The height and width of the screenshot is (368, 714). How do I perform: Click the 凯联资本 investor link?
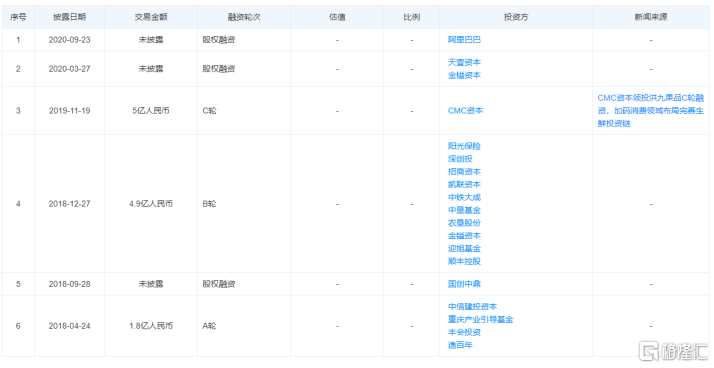pyautogui.click(x=464, y=184)
